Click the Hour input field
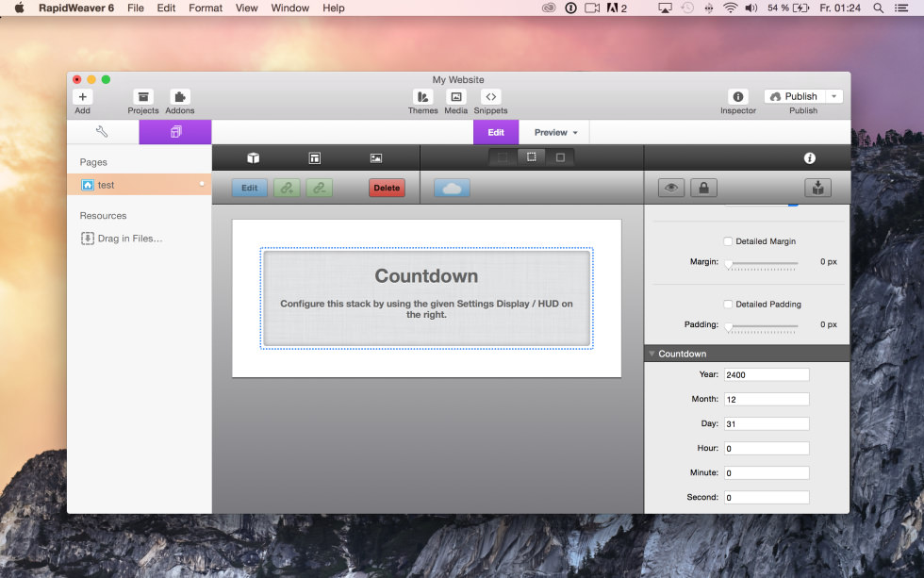 tap(767, 449)
